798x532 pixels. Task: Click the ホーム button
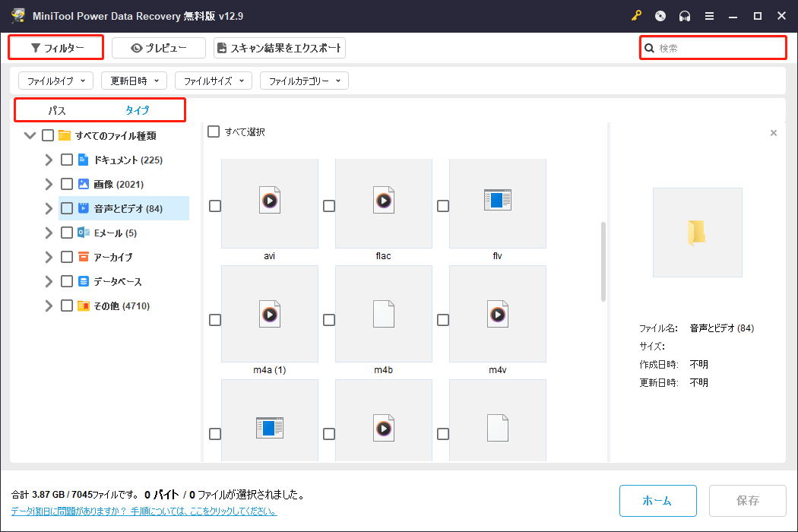pyautogui.click(x=657, y=500)
